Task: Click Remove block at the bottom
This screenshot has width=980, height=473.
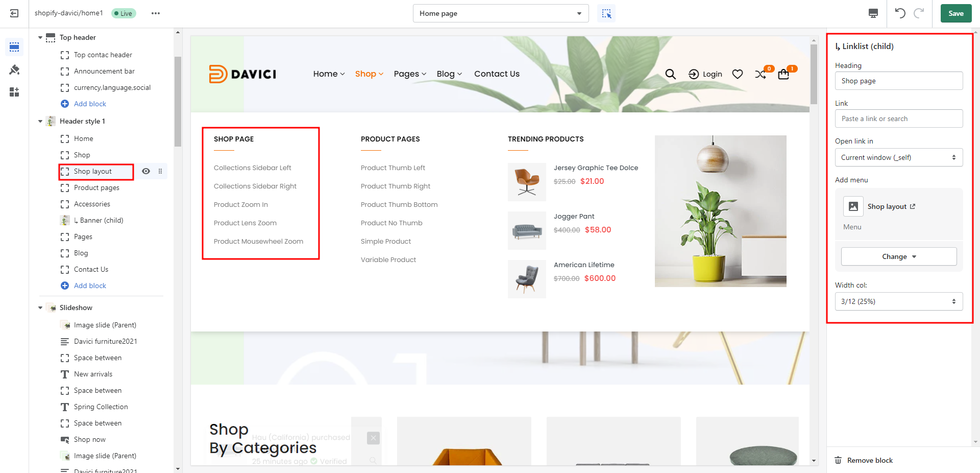Action: [x=869, y=460]
